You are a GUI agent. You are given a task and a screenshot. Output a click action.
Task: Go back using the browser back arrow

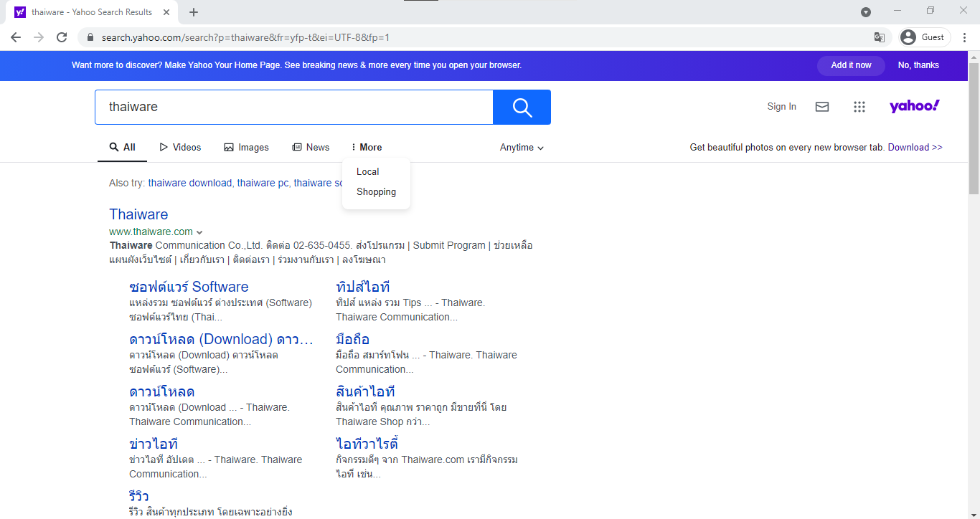(16, 37)
